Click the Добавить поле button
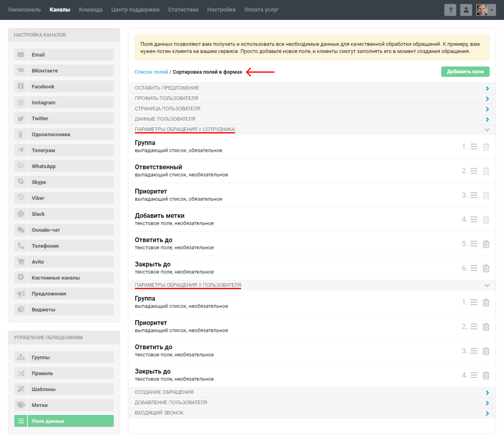 point(465,71)
